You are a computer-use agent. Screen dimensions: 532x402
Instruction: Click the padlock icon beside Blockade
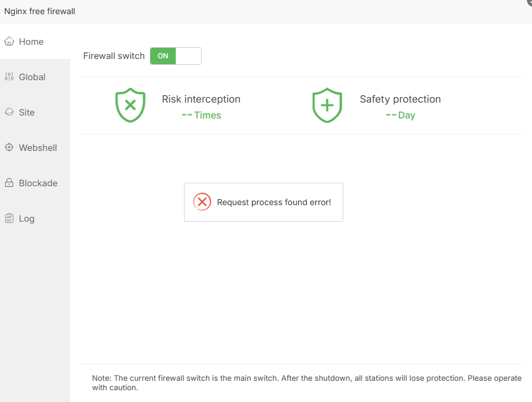point(9,183)
